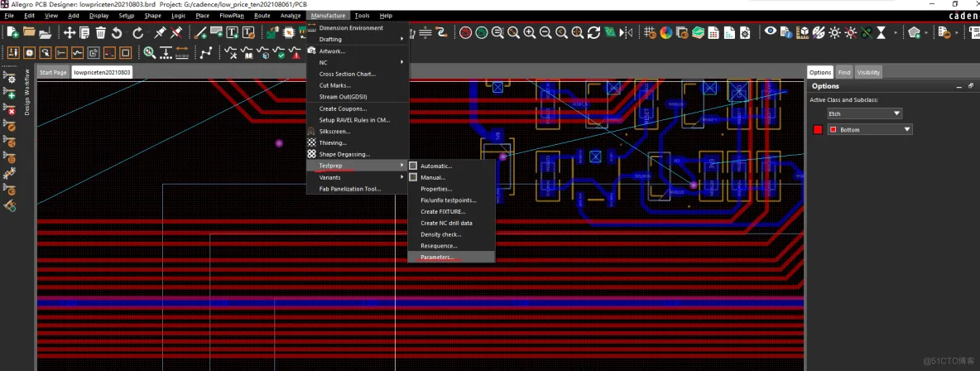Image resolution: width=980 pixels, height=371 pixels.
Task: Open the Setup menu
Action: click(127, 16)
